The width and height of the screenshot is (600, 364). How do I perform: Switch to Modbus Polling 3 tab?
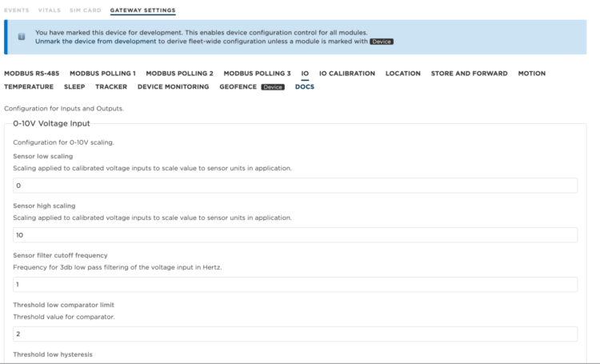257,74
